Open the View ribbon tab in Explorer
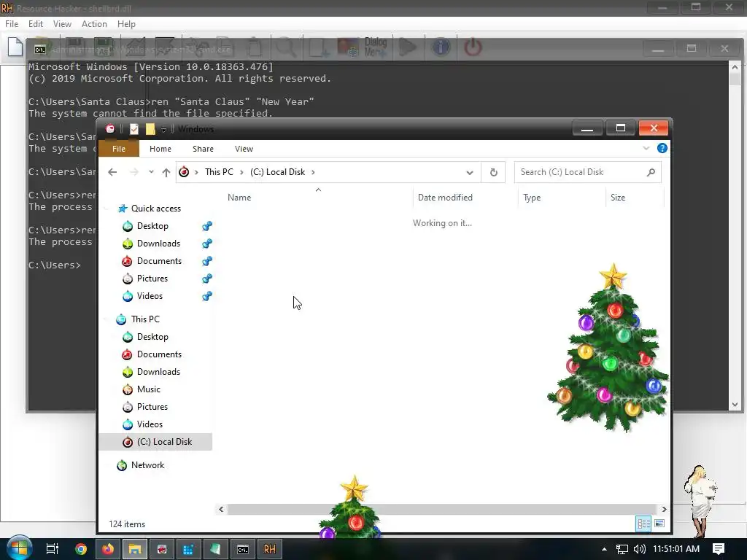Image resolution: width=747 pixels, height=560 pixels. (244, 149)
